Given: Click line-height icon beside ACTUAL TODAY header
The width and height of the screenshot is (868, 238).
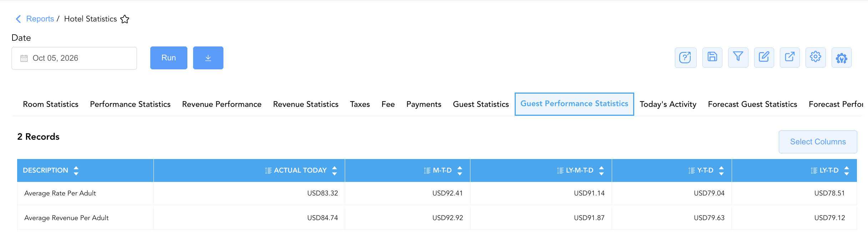Looking at the screenshot, I should 268,170.
